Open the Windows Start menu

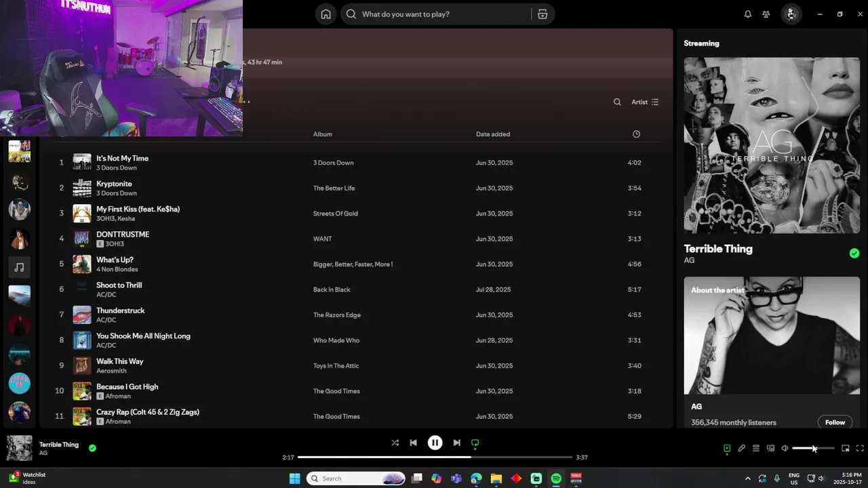pyautogui.click(x=295, y=479)
